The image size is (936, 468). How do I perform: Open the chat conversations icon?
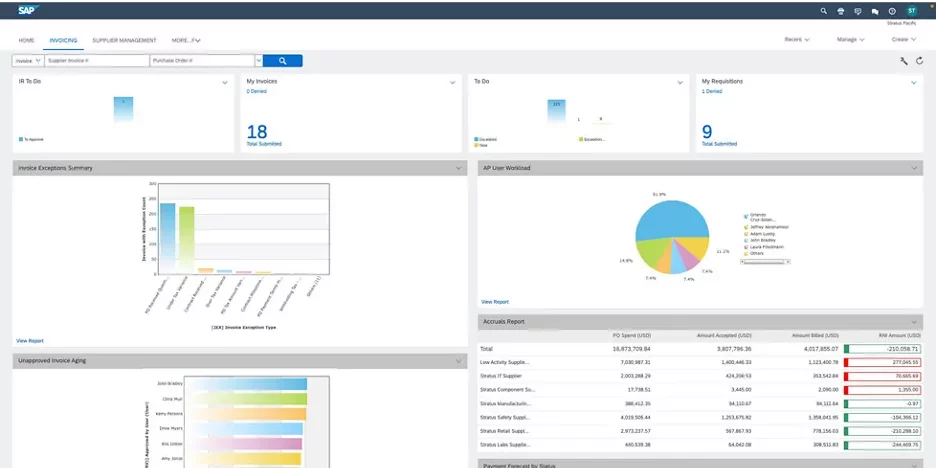tap(875, 11)
